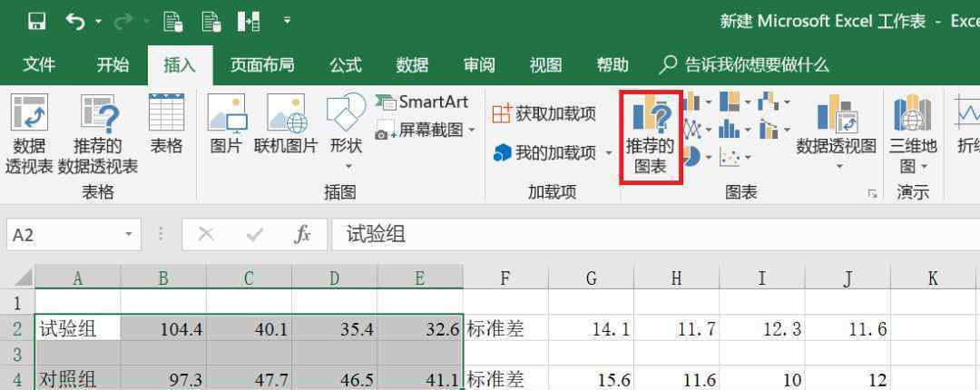This screenshot has width=980, height=390.
Task: Insert a PivotTable (数据透视表)
Action: [x=29, y=133]
